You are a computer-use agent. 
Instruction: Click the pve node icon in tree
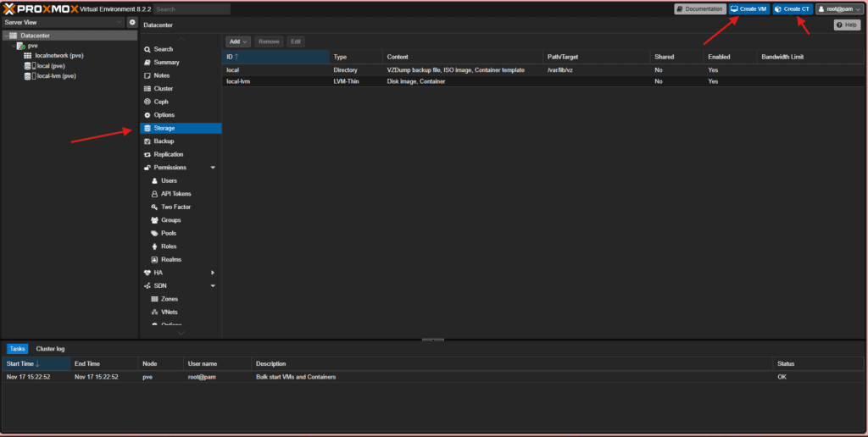21,46
